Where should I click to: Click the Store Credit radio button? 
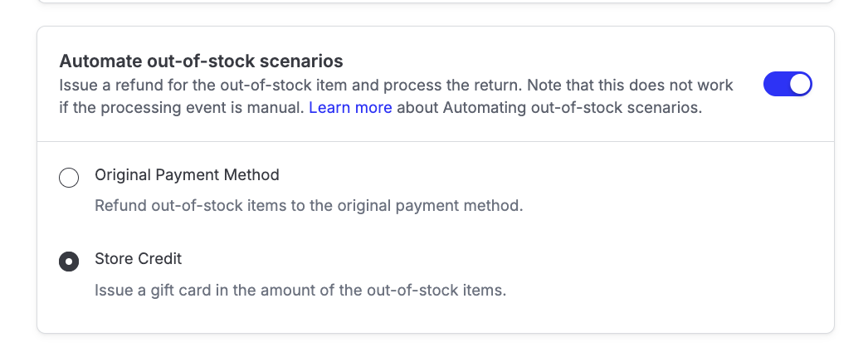(69, 262)
